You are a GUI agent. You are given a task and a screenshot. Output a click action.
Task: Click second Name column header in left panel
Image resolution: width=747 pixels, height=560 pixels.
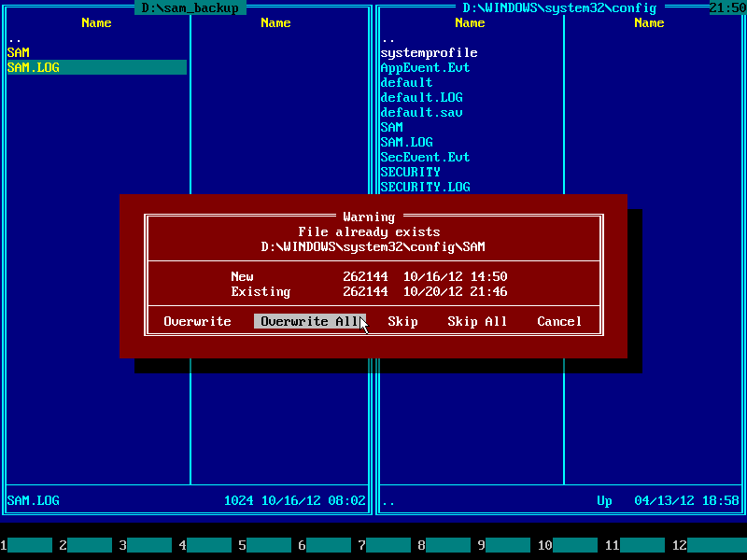tap(275, 22)
